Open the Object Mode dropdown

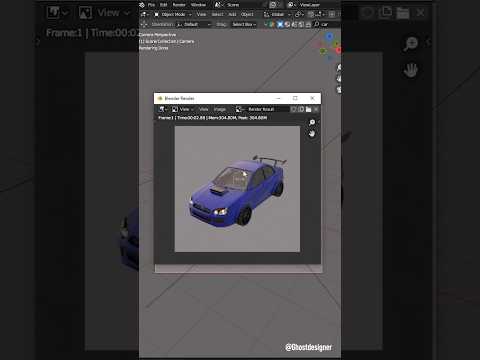point(173,14)
